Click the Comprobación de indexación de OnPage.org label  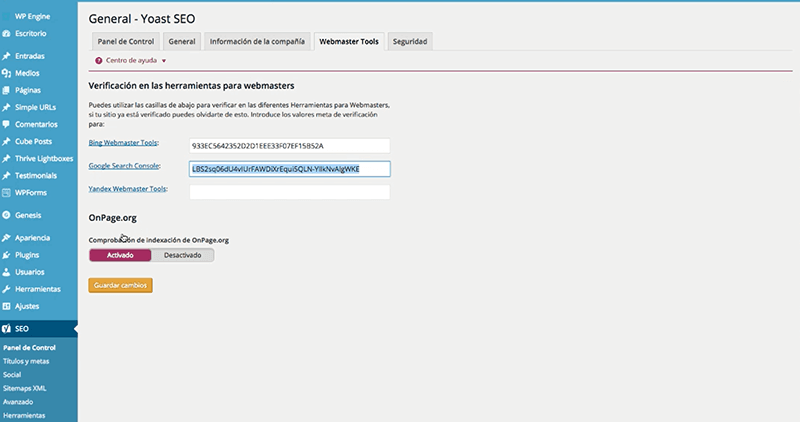(x=159, y=240)
